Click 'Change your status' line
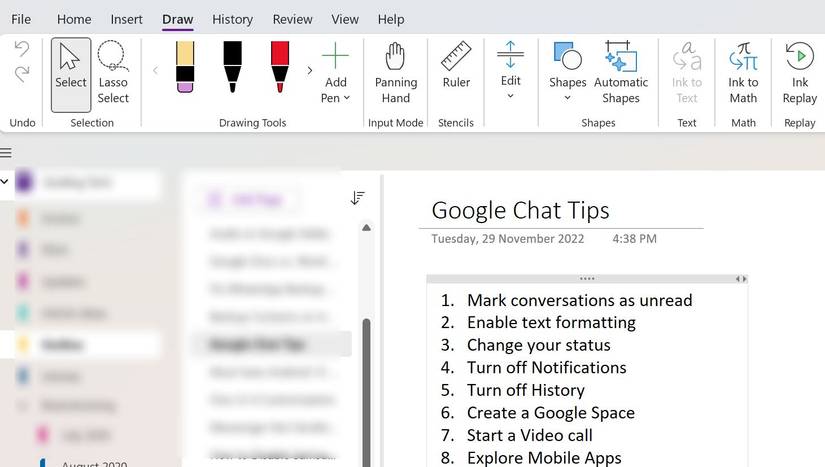The height and width of the screenshot is (467, 825). click(x=539, y=345)
